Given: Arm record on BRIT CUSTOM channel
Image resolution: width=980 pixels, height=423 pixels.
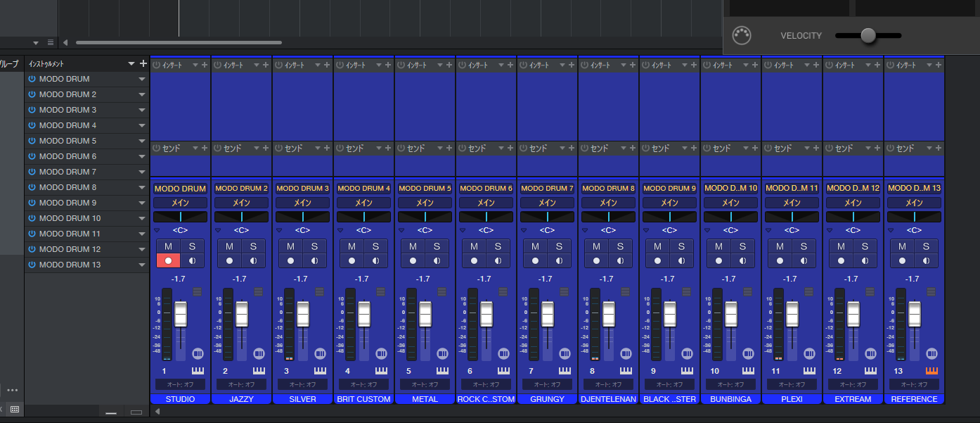Looking at the screenshot, I should (352, 260).
